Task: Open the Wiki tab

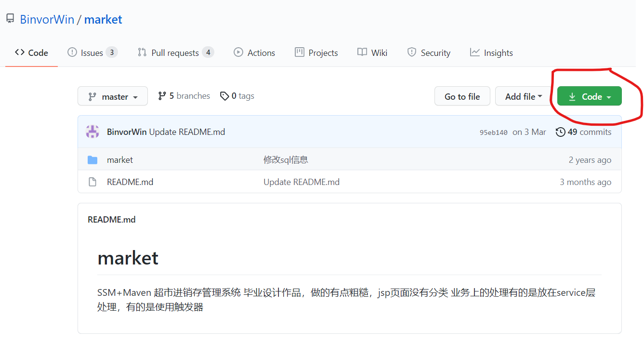Action: [372, 53]
